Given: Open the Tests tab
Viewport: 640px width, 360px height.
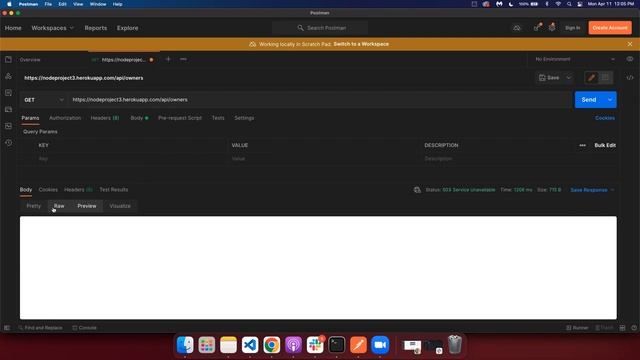Looking at the screenshot, I should click(x=218, y=118).
